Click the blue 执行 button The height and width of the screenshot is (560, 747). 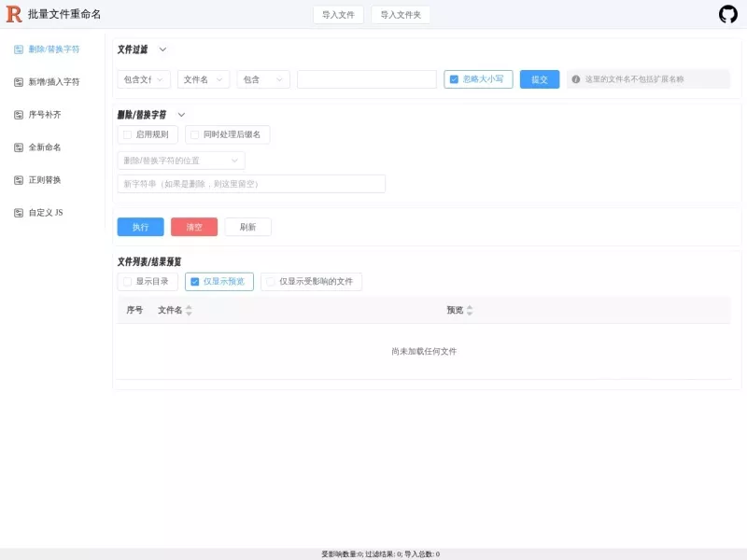coord(141,227)
